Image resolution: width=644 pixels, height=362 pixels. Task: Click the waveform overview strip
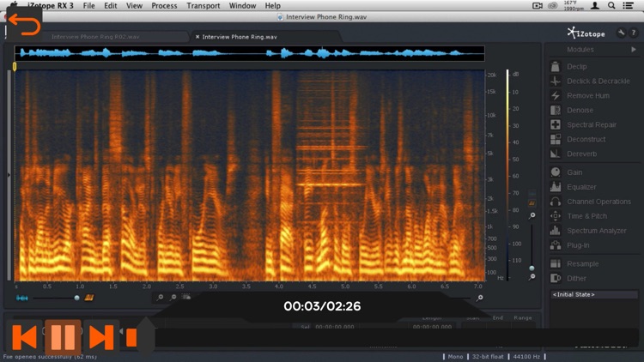(x=249, y=53)
